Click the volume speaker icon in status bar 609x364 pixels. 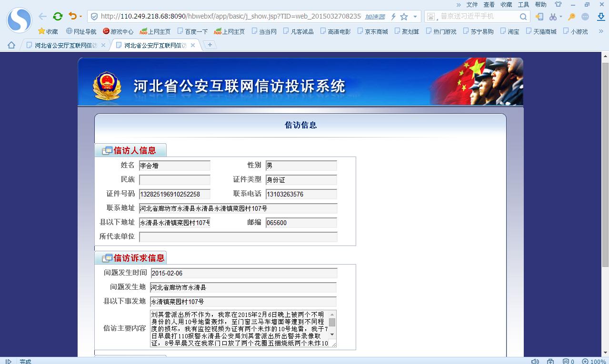click(x=535, y=361)
